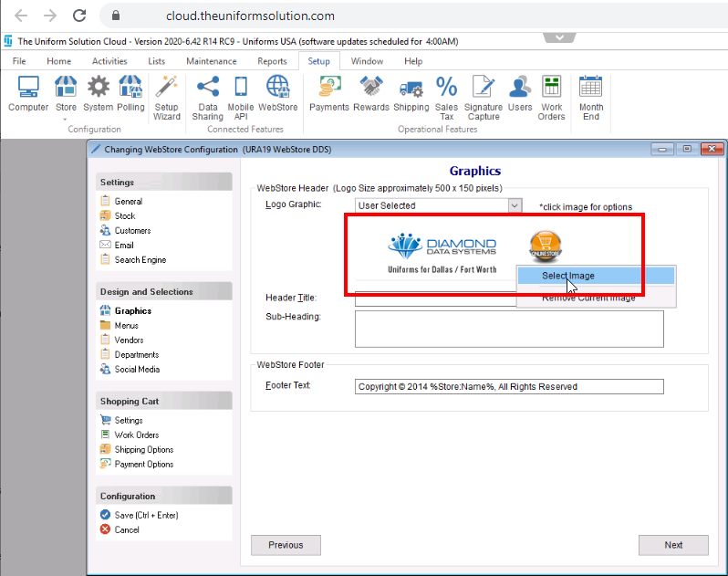Select Departments in sidebar
Viewport: 728px width, 576px height.
click(129, 354)
